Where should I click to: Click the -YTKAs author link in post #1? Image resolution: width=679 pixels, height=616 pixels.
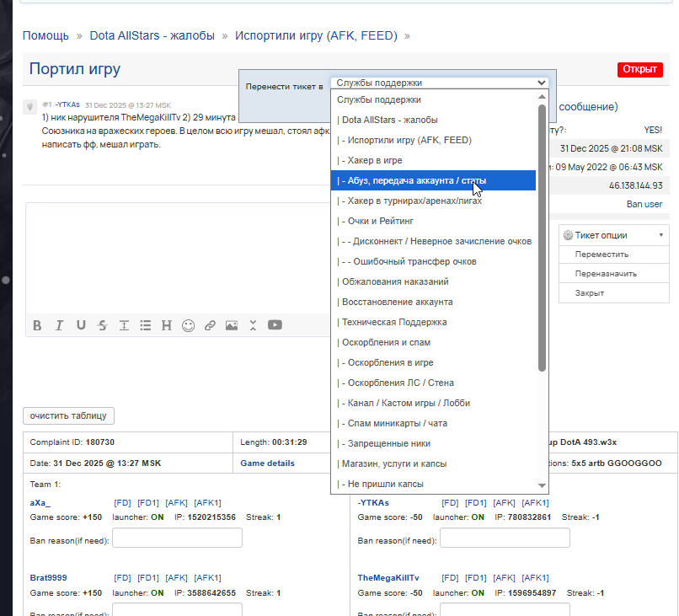tap(67, 104)
